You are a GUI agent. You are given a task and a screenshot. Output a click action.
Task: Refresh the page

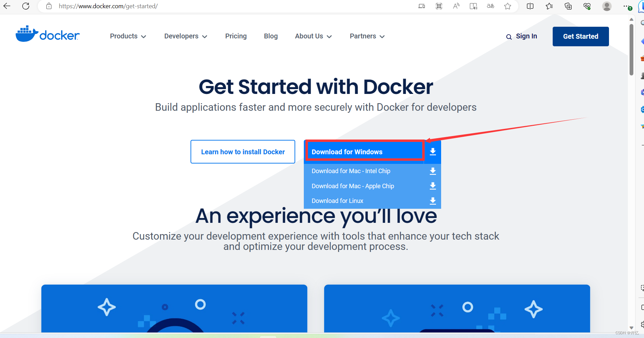[x=26, y=6]
